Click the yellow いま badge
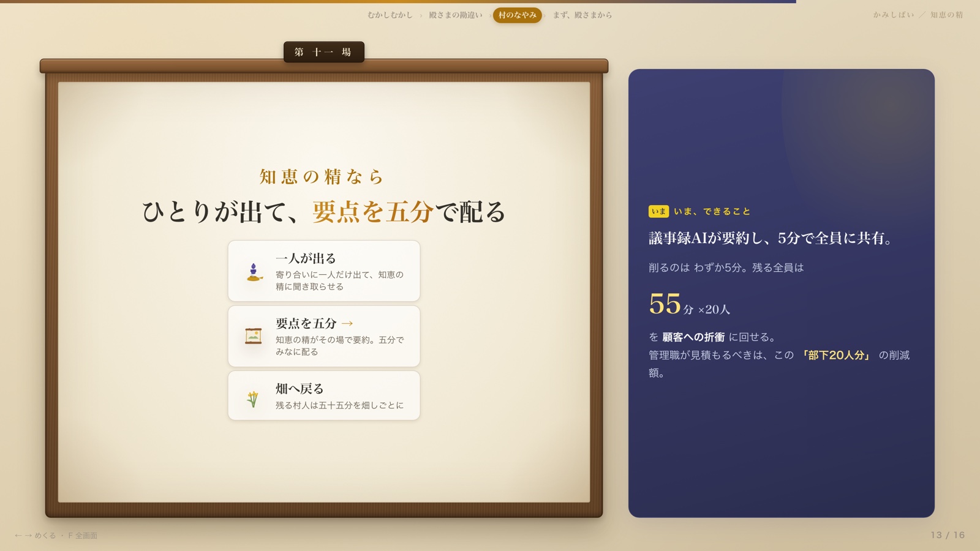 pos(658,211)
